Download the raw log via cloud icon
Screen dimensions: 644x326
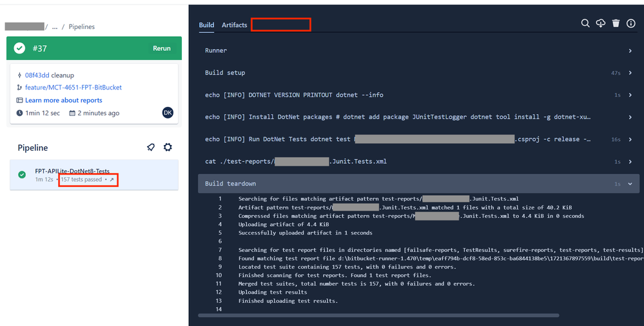(600, 23)
